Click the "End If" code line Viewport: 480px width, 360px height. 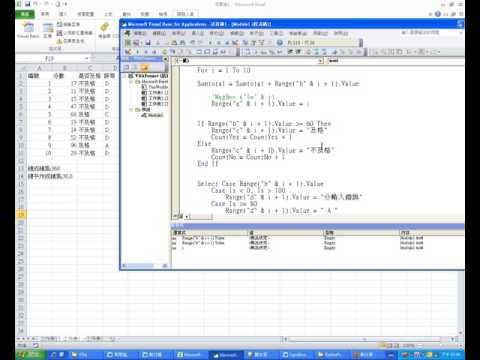click(207, 164)
